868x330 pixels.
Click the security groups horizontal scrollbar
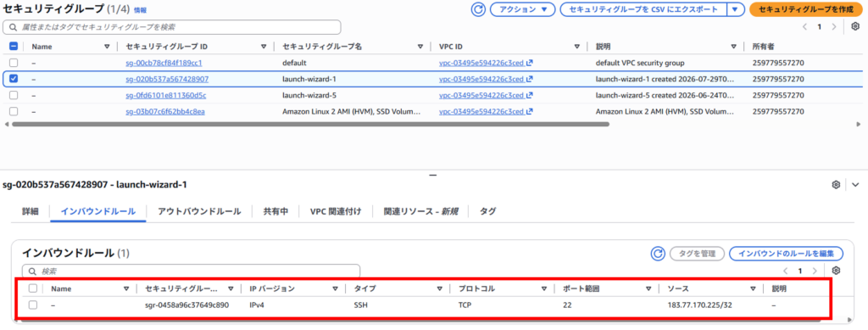click(310, 124)
